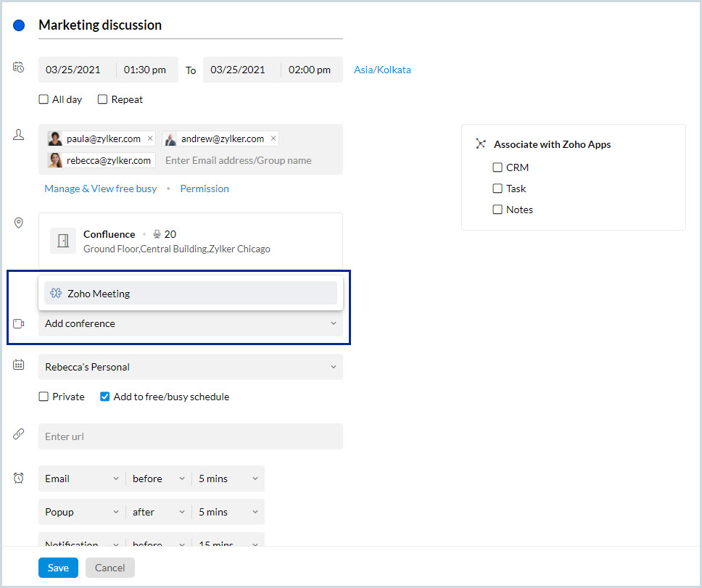Click the Confluence room door icon
702x588 pixels.
pyautogui.click(x=63, y=241)
